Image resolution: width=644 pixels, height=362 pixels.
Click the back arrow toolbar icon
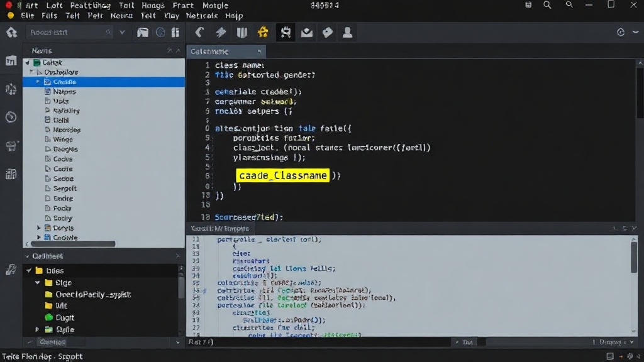199,33
